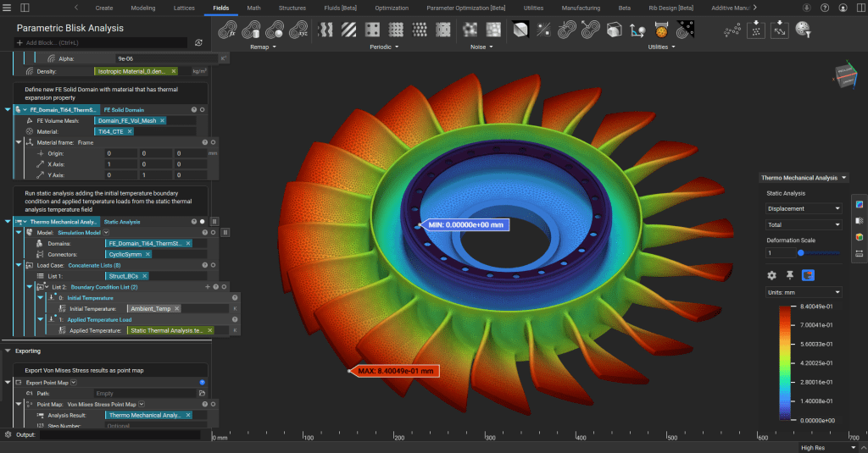Open the Units: mm dropdown

[803, 292]
